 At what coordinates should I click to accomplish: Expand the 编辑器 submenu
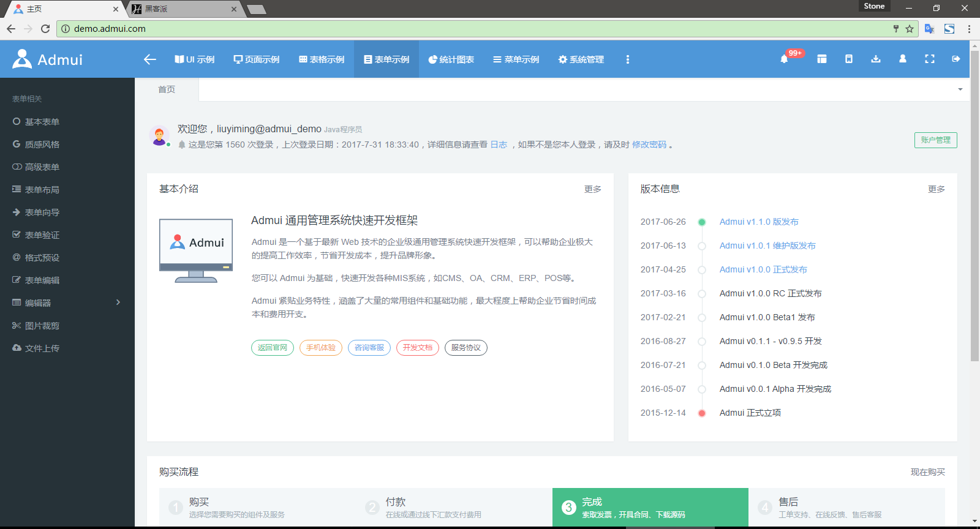pyautogui.click(x=67, y=303)
